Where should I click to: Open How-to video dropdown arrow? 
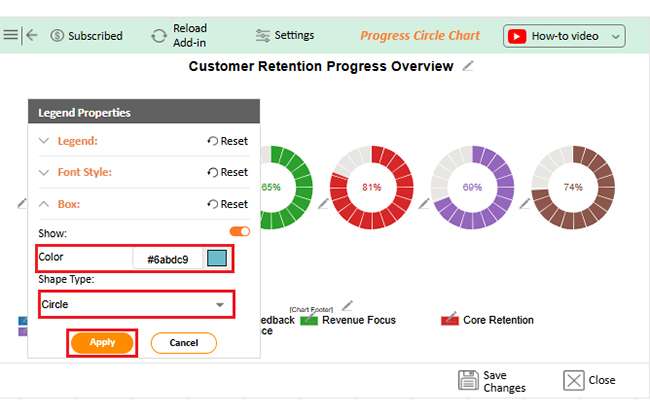pyautogui.click(x=615, y=36)
